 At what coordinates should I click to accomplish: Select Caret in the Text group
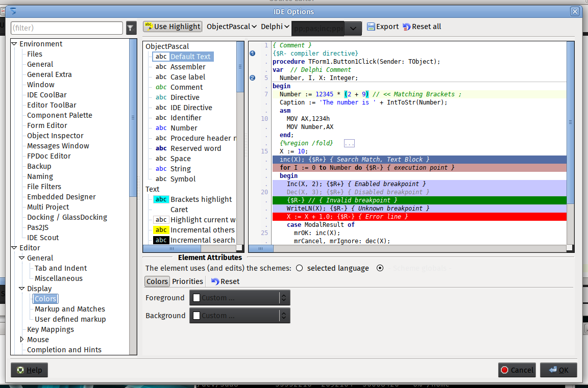tap(179, 210)
